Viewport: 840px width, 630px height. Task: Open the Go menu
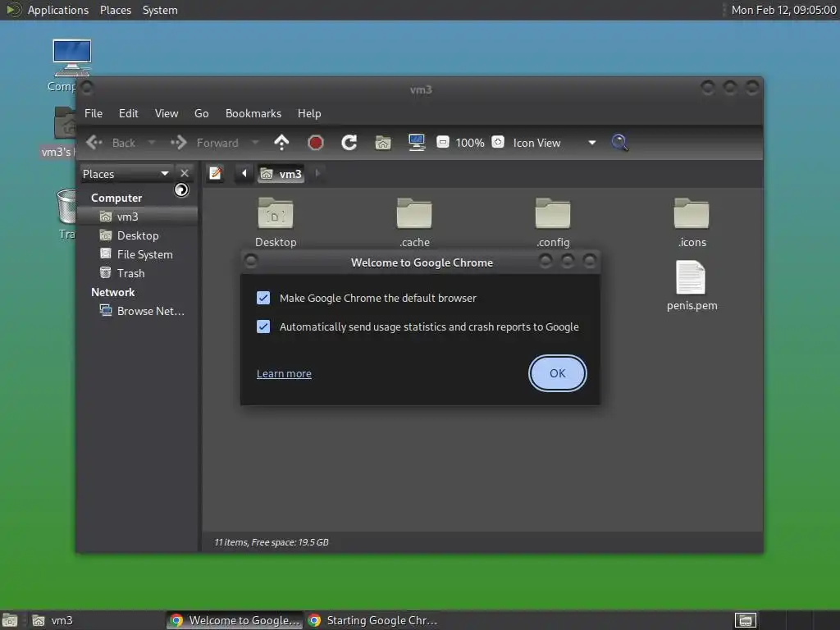(x=202, y=113)
